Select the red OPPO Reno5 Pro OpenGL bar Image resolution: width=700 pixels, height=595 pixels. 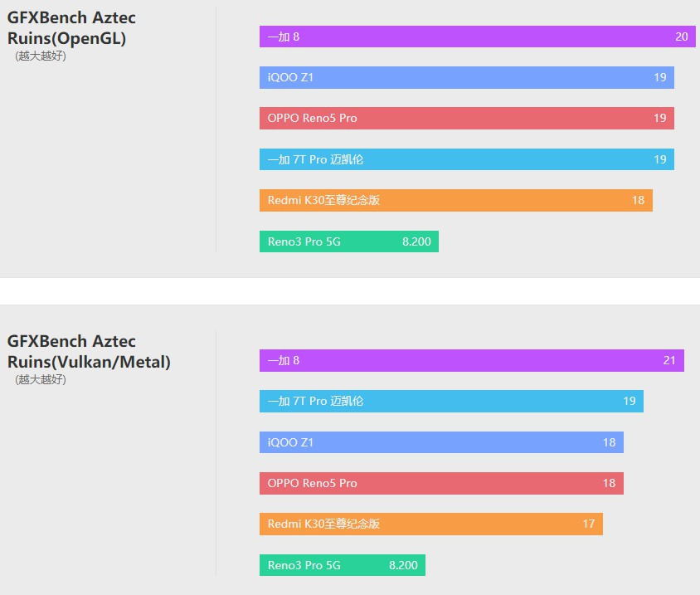tap(466, 118)
